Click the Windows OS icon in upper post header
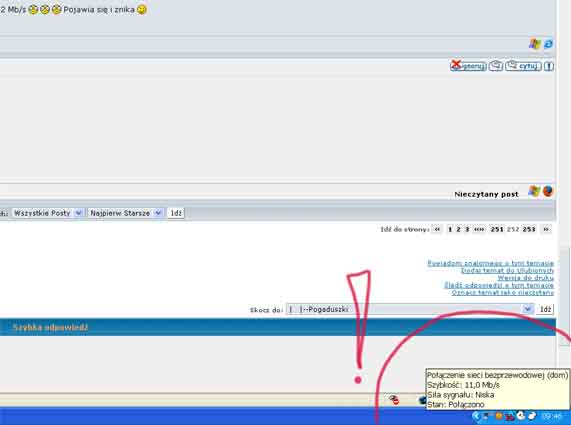This screenshot has width=571, height=425. [x=535, y=44]
